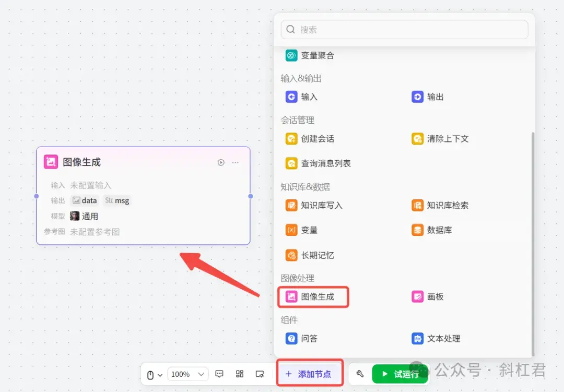
Task: Choose the 变量聚合 menu entry label
Action: (318, 55)
